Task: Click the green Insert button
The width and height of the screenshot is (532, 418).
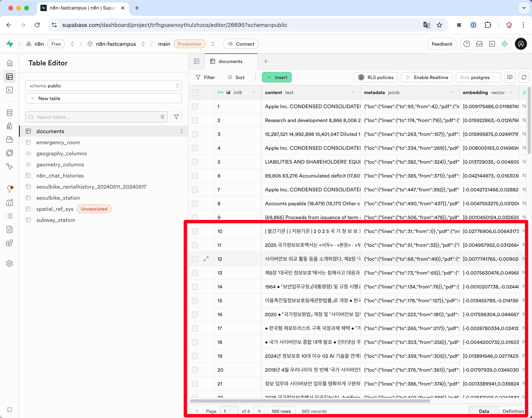Action: pyautogui.click(x=277, y=77)
